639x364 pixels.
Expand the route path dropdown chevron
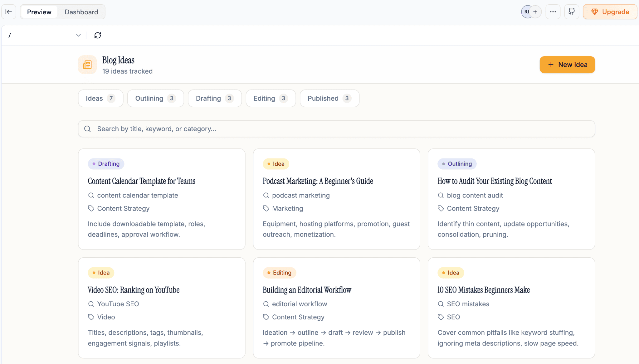point(78,35)
